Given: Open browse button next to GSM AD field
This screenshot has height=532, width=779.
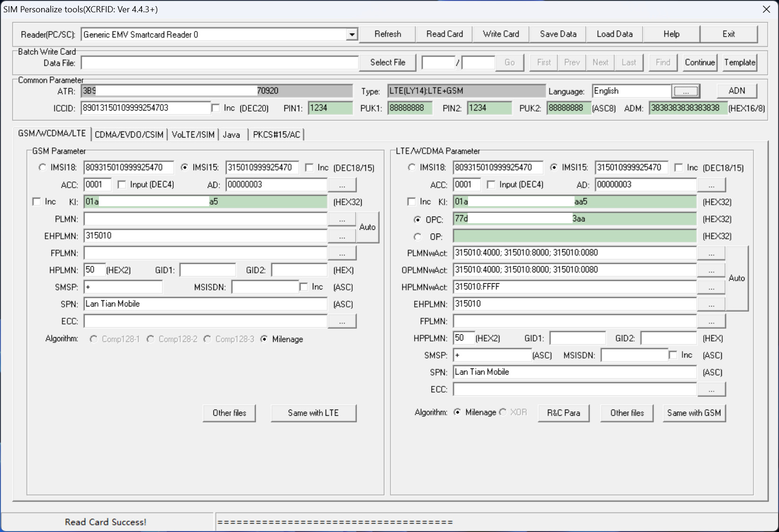Looking at the screenshot, I should click(x=342, y=185).
